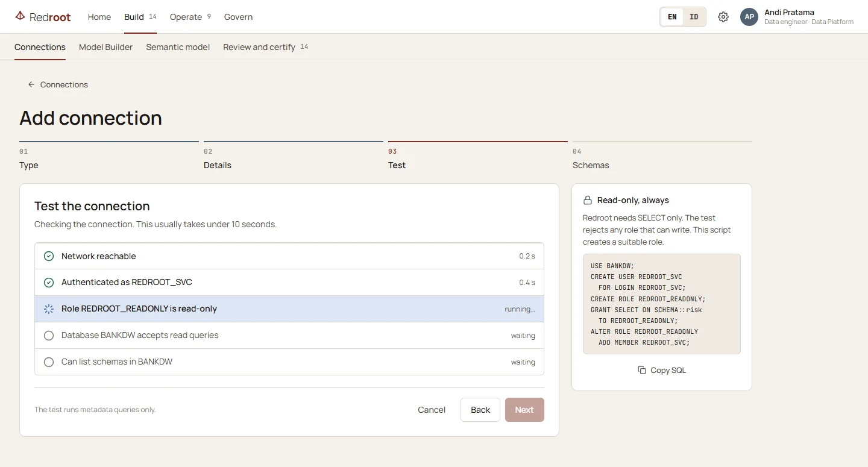Click the Redroot logo icon
The width and height of the screenshot is (868, 467).
(x=20, y=16)
